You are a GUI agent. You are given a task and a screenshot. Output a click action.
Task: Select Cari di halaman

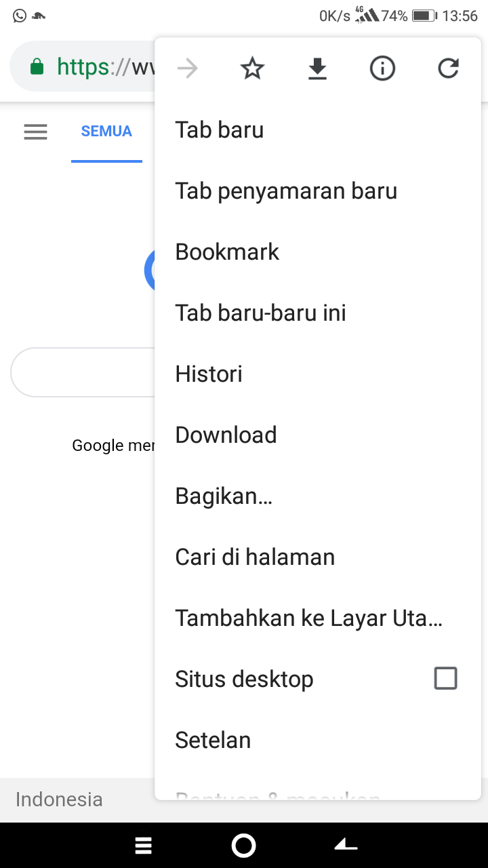click(255, 557)
